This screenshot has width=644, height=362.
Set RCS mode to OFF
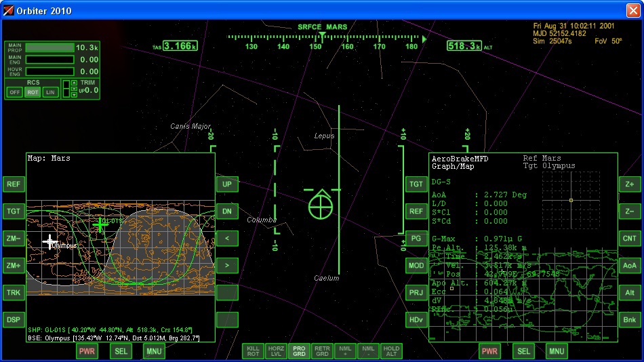tap(14, 92)
